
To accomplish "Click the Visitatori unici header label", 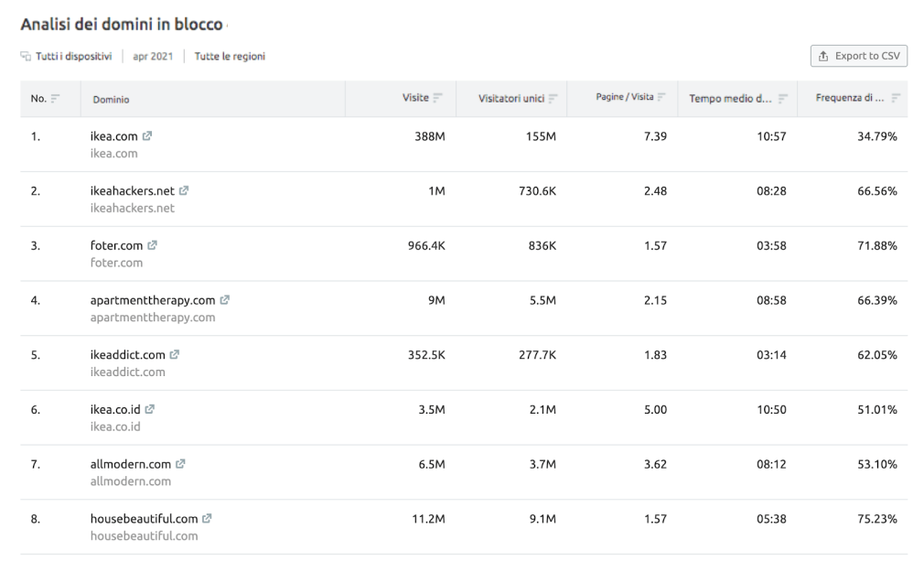I will tap(511, 99).
